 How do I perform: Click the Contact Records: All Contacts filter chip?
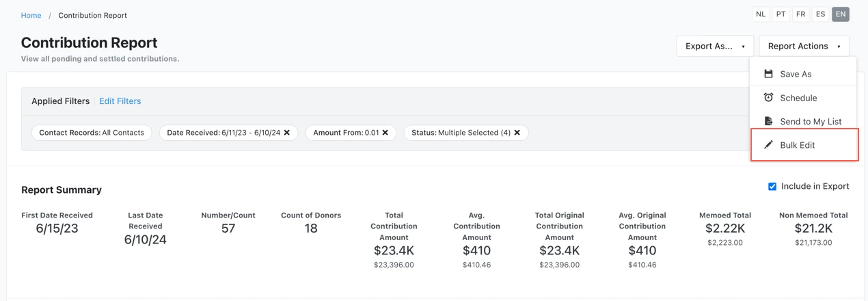pyautogui.click(x=92, y=133)
